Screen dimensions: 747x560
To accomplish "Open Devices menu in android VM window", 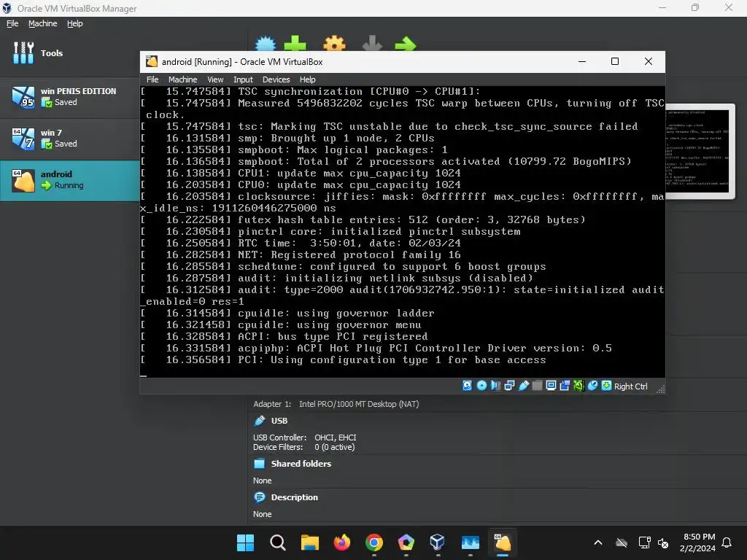I will click(276, 79).
